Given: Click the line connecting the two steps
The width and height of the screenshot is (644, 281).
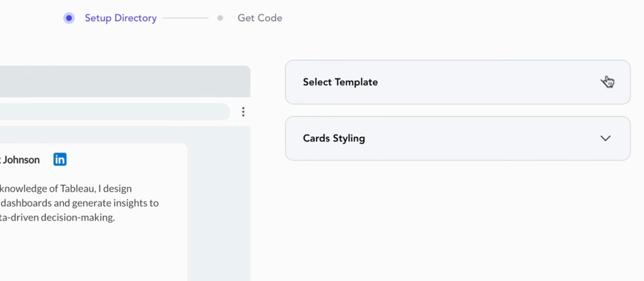Looking at the screenshot, I should (186, 18).
